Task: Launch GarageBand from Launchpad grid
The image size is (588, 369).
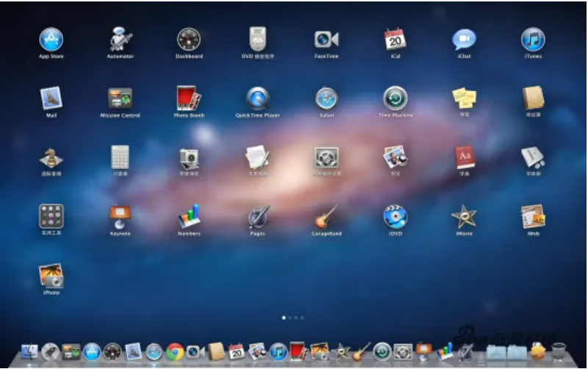Action: (324, 216)
